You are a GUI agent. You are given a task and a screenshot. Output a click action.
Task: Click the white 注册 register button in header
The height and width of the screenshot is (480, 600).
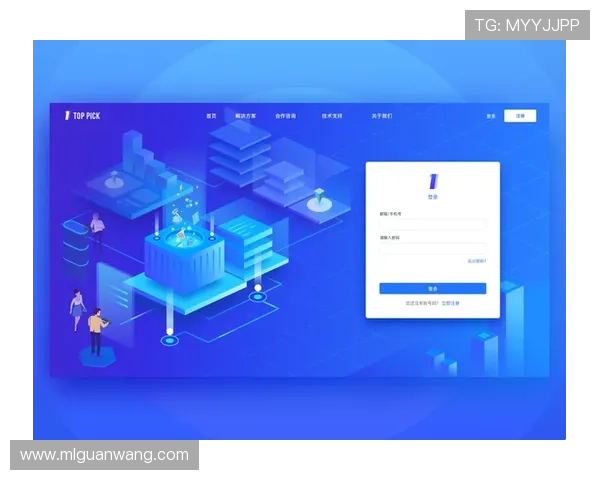[520, 116]
